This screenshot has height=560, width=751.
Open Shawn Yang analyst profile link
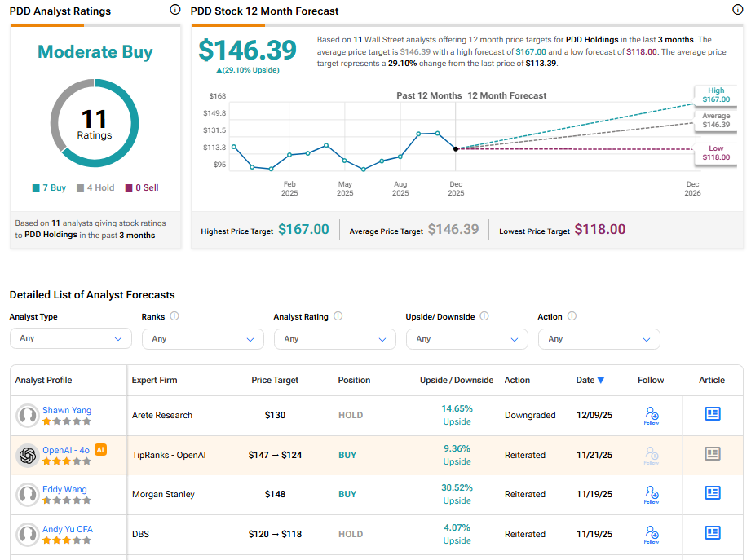point(67,410)
